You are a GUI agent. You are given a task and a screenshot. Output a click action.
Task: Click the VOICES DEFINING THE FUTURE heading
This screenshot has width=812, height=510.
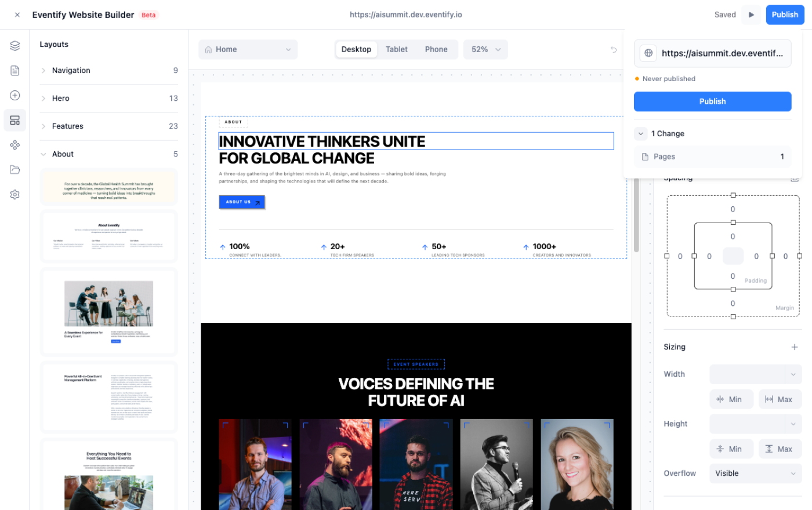pyautogui.click(x=416, y=392)
